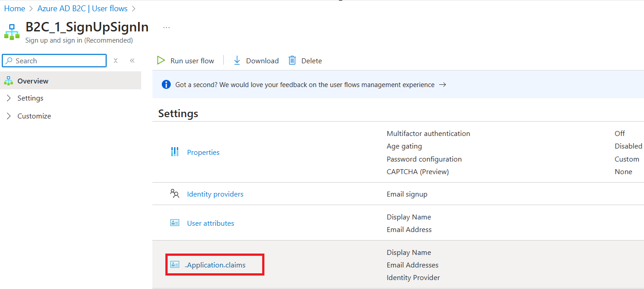Click the feedback banner info icon

pyautogui.click(x=166, y=84)
